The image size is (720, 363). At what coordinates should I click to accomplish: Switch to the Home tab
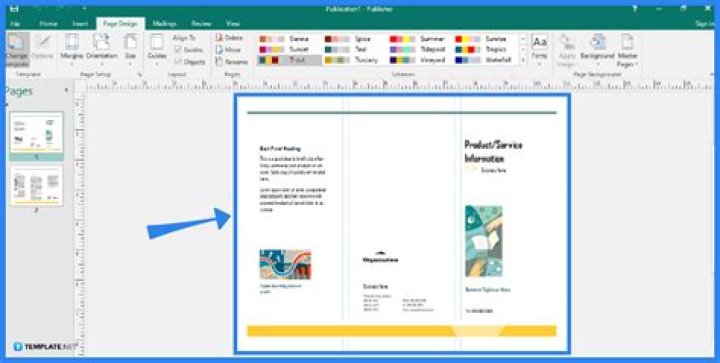pyautogui.click(x=48, y=24)
